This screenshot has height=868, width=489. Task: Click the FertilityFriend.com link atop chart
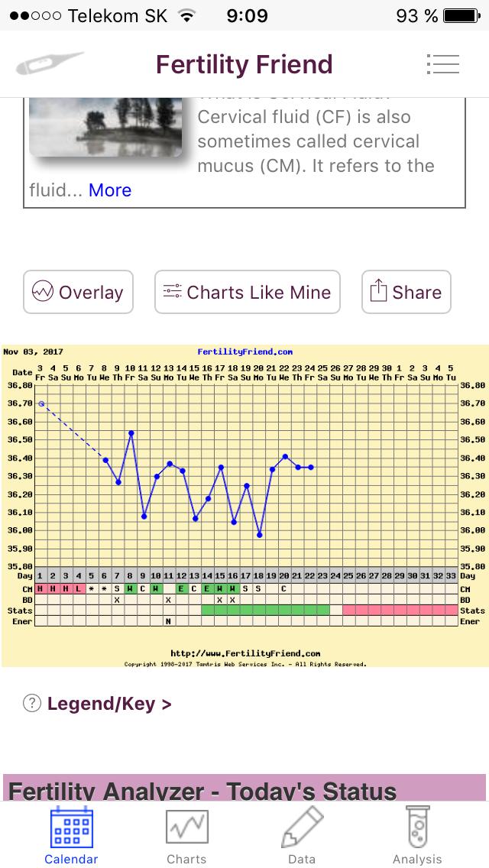coord(244,352)
